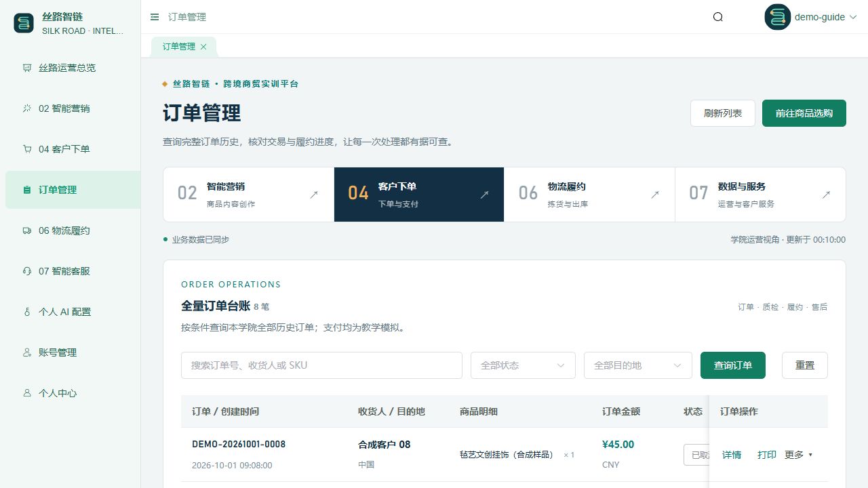Focus the order search input field
868x488 pixels.
[321, 365]
